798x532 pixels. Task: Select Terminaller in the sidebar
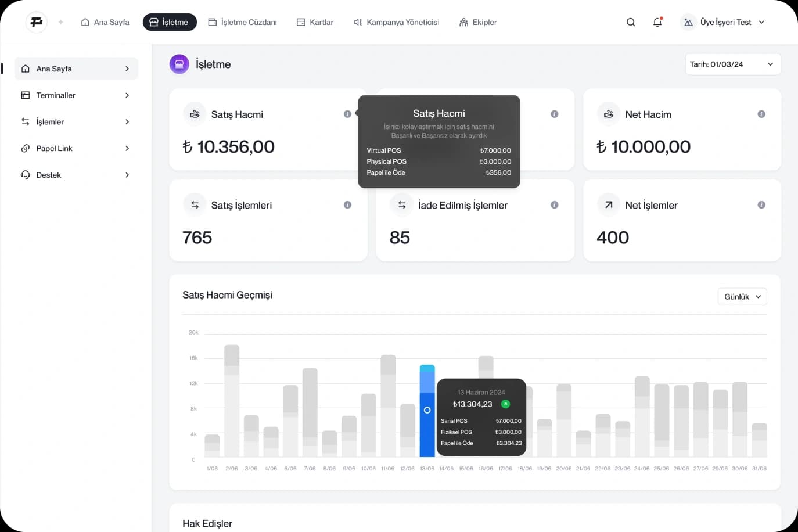coord(76,95)
